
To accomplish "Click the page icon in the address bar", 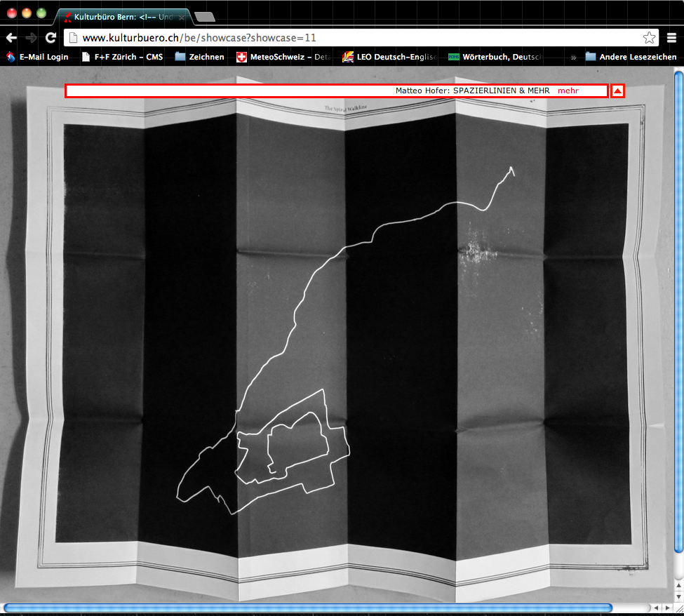I will (x=73, y=38).
